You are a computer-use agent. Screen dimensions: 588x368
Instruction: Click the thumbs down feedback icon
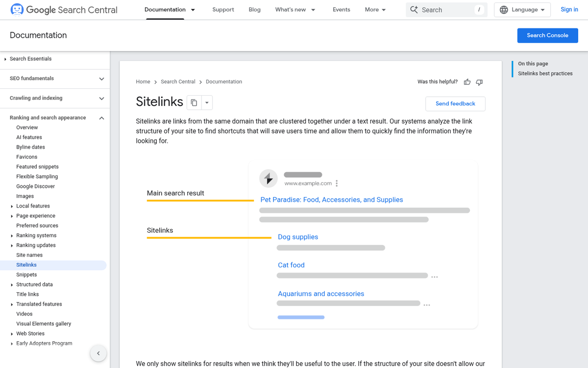[x=479, y=81]
